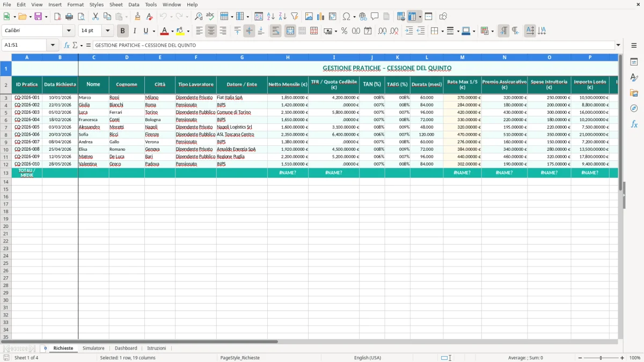Export directly as PDF
Image resolution: width=644 pixels, height=362 pixels.
57,17
